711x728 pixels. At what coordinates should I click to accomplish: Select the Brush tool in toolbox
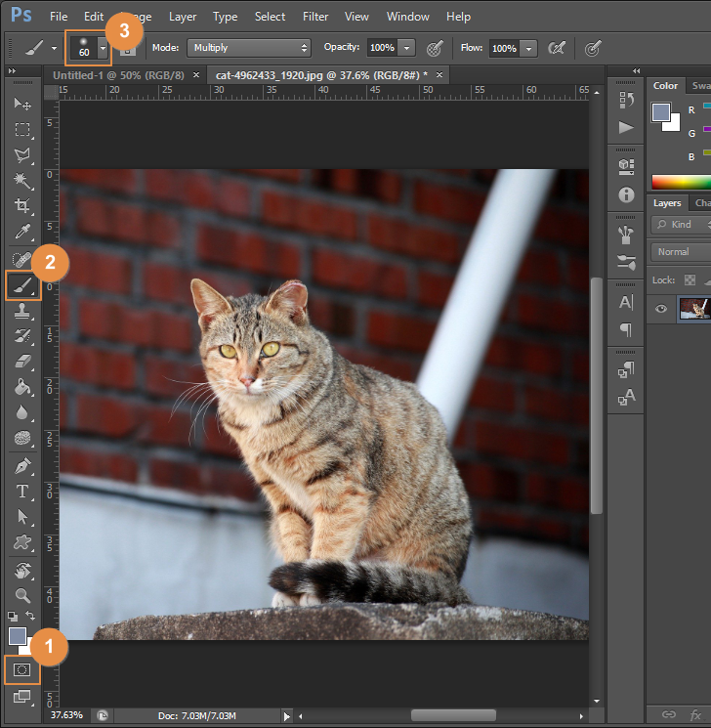tap(22, 285)
